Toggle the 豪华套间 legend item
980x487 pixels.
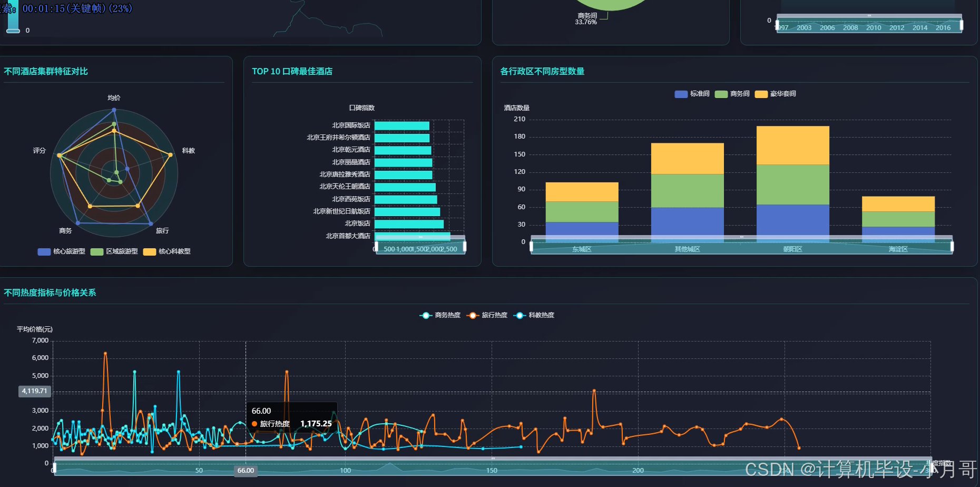pos(775,94)
